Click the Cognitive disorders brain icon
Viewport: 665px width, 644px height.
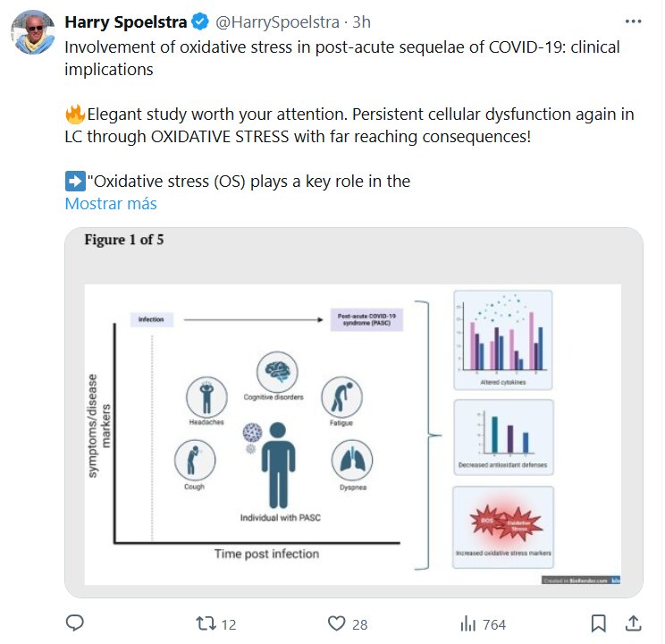pos(276,371)
